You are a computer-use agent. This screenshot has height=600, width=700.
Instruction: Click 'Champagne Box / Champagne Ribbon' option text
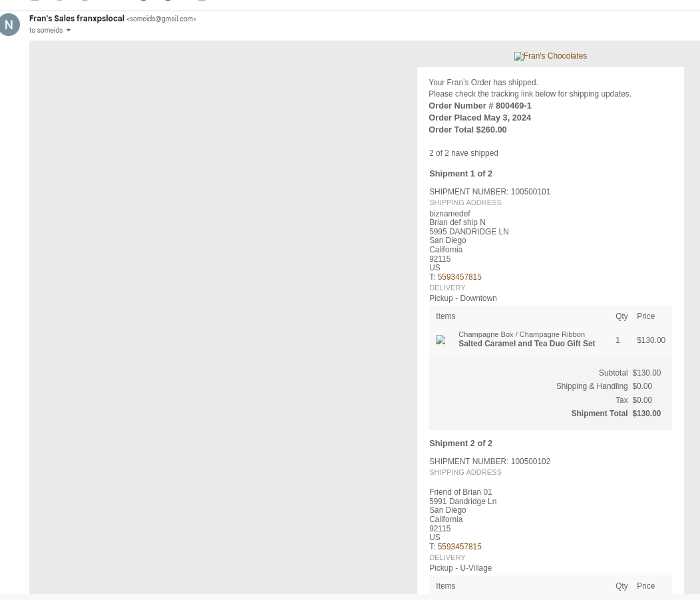click(521, 334)
